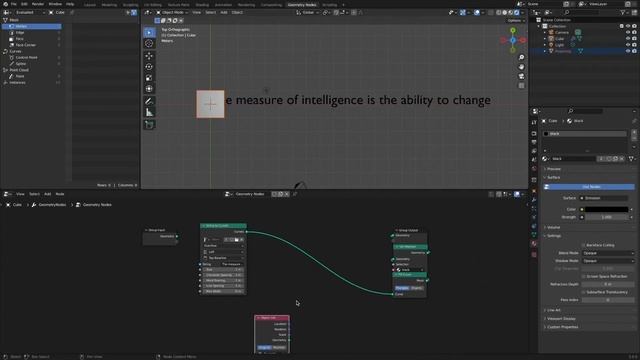Enable Screen Space Refraction checkbox

click(x=584, y=277)
